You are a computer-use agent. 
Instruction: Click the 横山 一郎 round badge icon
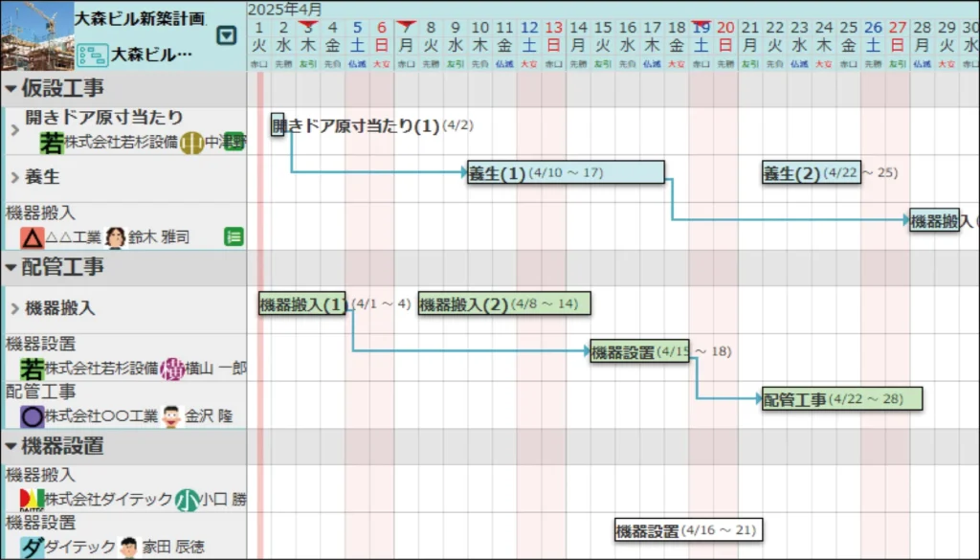[x=172, y=369]
